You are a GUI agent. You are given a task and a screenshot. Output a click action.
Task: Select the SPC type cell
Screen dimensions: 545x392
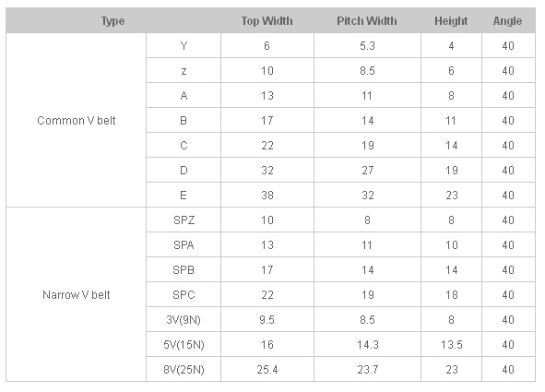184,295
